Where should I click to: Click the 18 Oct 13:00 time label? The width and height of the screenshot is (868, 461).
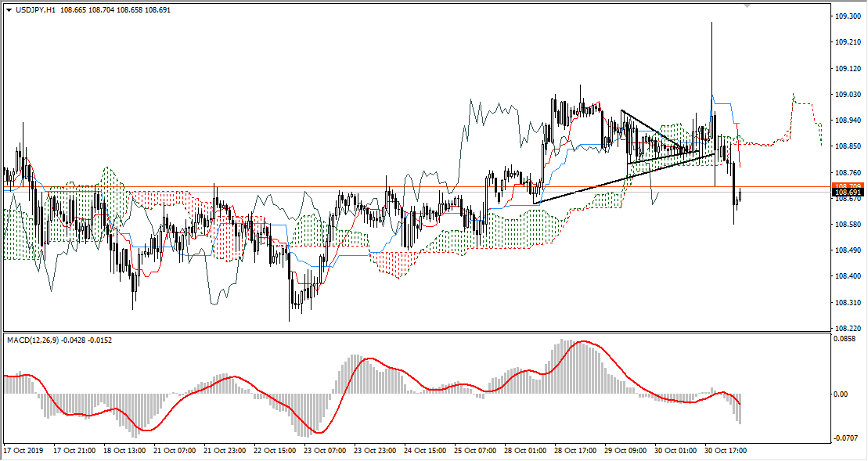tap(124, 451)
